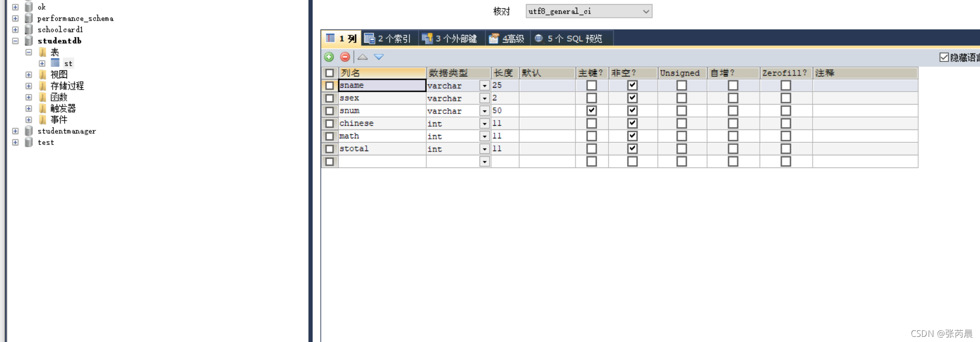This screenshot has height=342, width=980.
Task: Click the schoolcard1 database icon
Action: tap(29, 30)
